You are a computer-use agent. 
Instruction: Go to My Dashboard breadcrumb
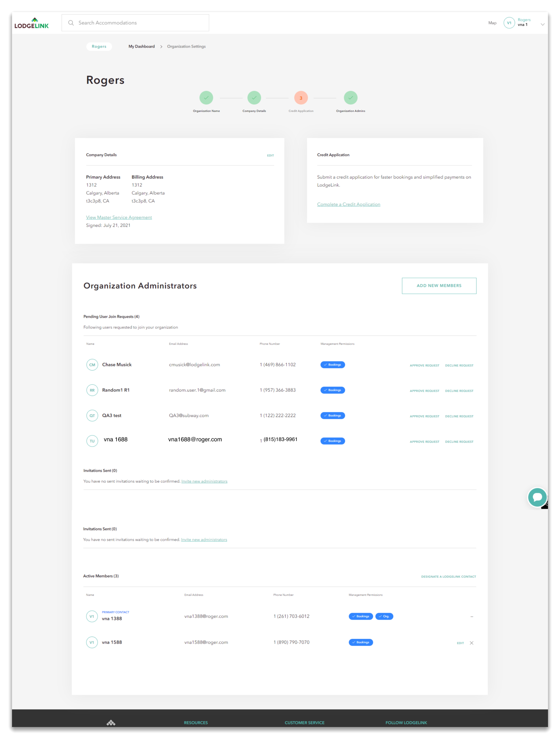click(142, 46)
